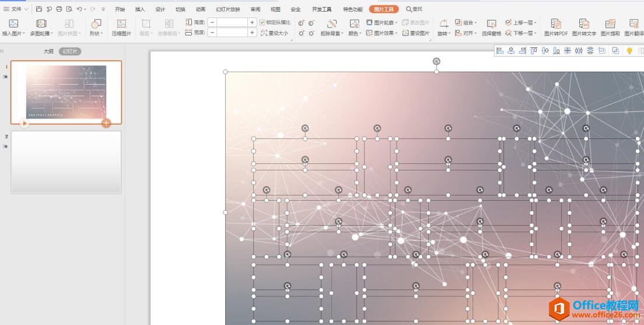644x325 pixels.
Task: Click the 重设图片 reset picture icon
Action: pyautogui.click(x=416, y=33)
